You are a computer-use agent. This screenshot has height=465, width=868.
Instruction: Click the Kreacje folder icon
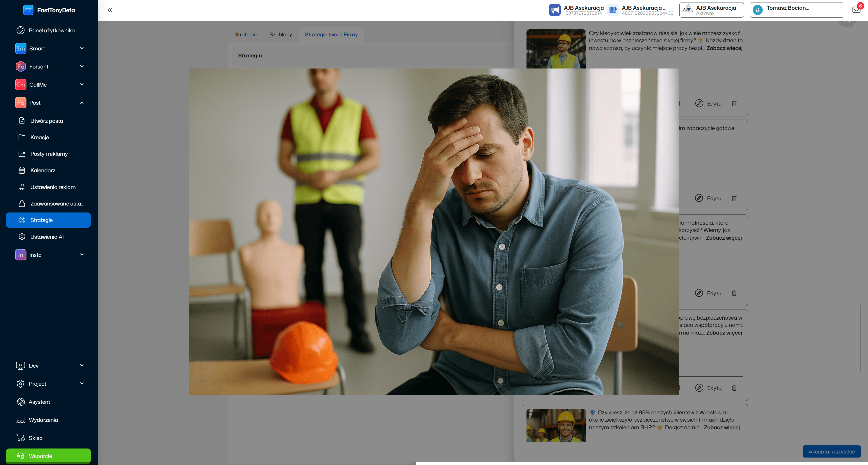pyautogui.click(x=22, y=137)
